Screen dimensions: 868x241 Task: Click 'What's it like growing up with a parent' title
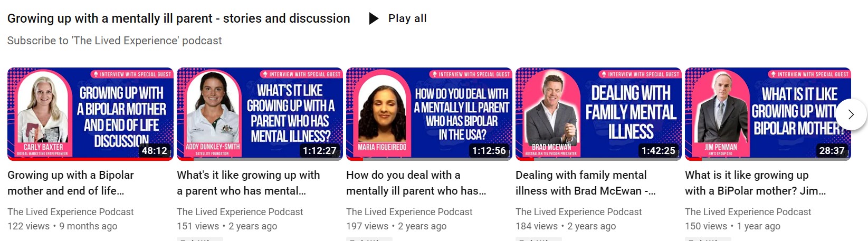(248, 183)
